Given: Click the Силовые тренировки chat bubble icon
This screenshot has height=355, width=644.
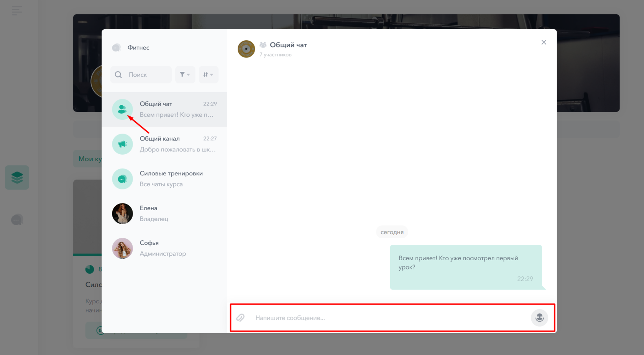Looking at the screenshot, I should click(x=122, y=179).
